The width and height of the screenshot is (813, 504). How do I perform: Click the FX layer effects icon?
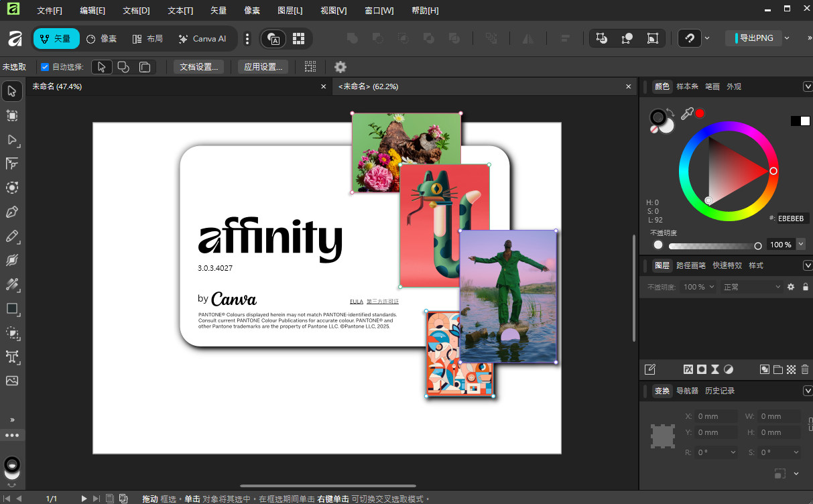click(688, 369)
